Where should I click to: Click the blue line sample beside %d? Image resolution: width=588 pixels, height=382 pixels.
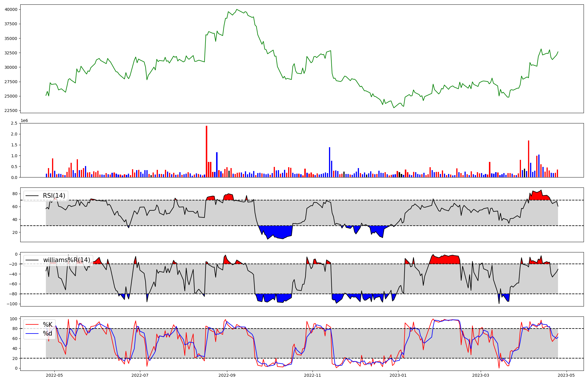(x=32, y=334)
